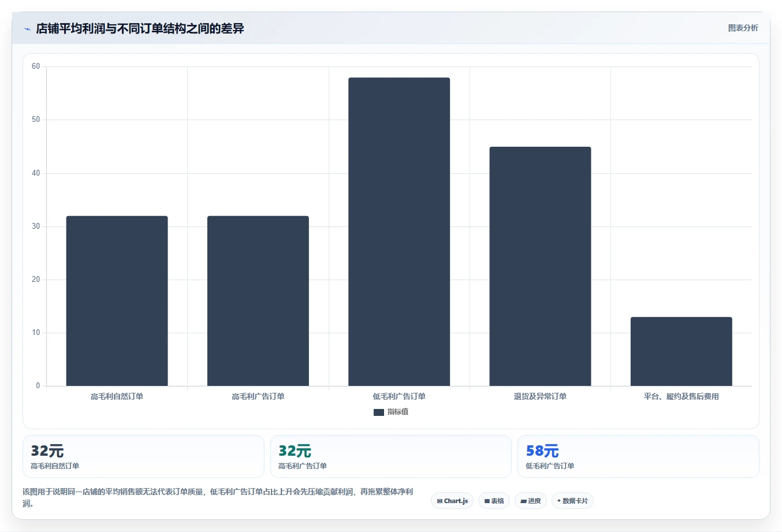Image resolution: width=782 pixels, height=532 pixels.
Task: Click the x-axis label 高毛利广告订单
Action: [x=258, y=397]
